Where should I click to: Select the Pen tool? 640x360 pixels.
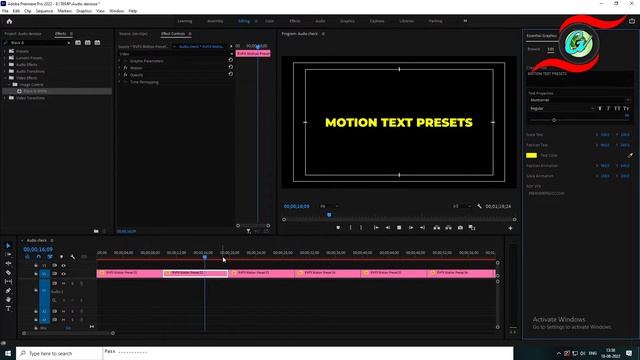tap(8, 291)
